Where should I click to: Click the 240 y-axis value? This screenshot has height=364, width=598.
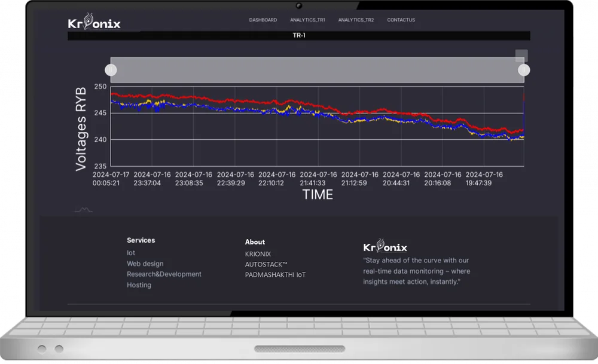(x=100, y=139)
